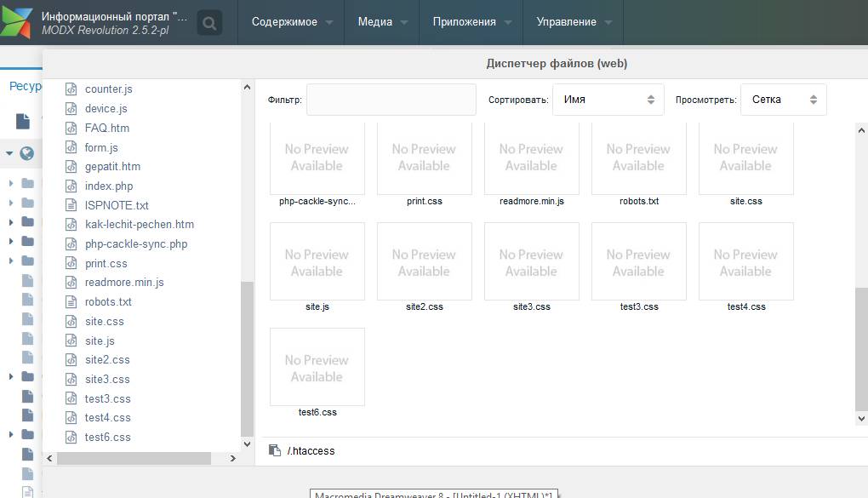Collapse the web context arrow beside globe

coord(9,154)
